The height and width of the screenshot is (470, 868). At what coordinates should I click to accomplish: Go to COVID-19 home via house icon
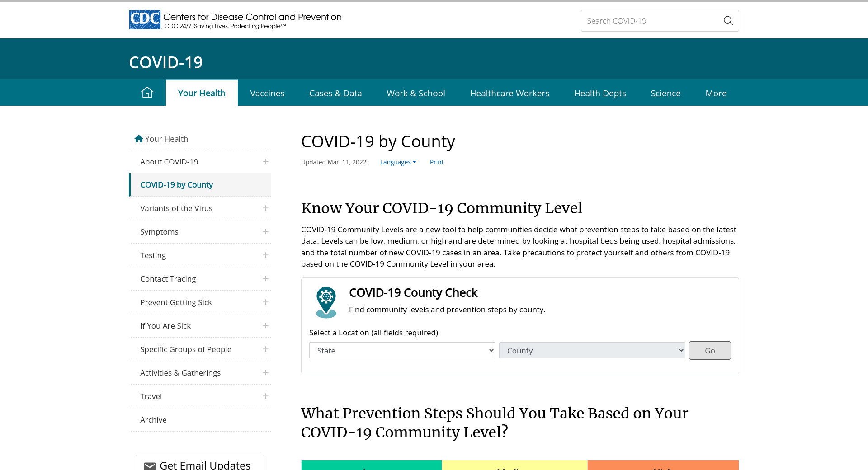coord(147,93)
